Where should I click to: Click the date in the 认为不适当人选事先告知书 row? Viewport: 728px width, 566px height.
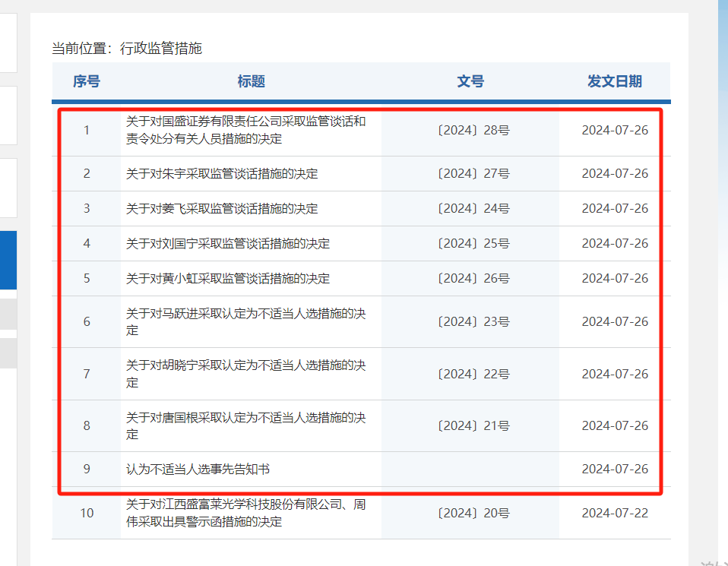point(615,469)
